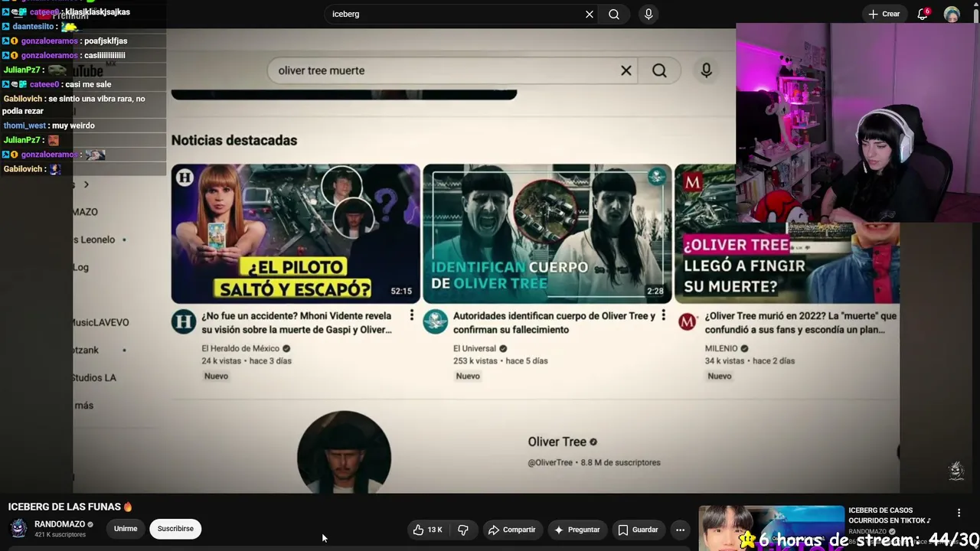Click the channel name "El Universal"
980x551 pixels.
[475, 348]
